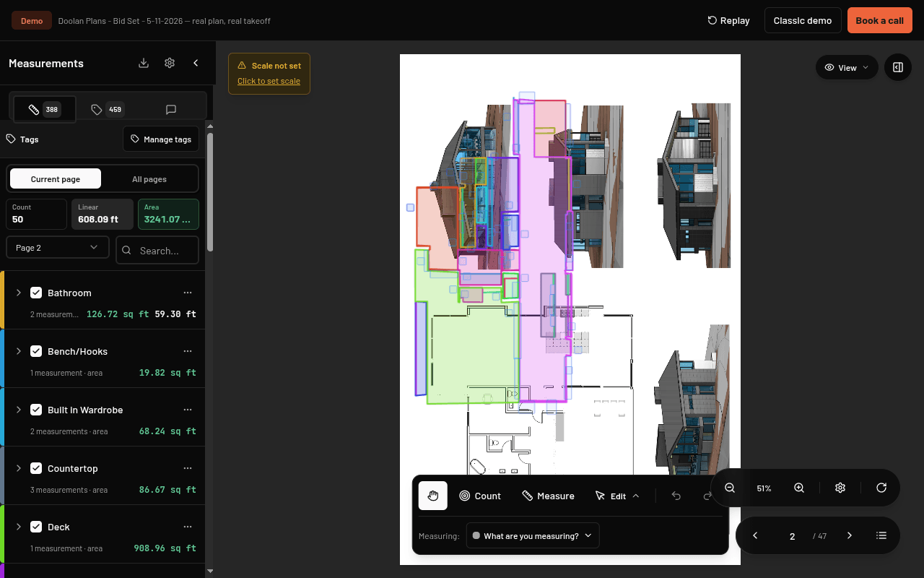The height and width of the screenshot is (578, 924).
Task: Uncheck the Bathroom measurement checkbox
Action: (x=36, y=293)
